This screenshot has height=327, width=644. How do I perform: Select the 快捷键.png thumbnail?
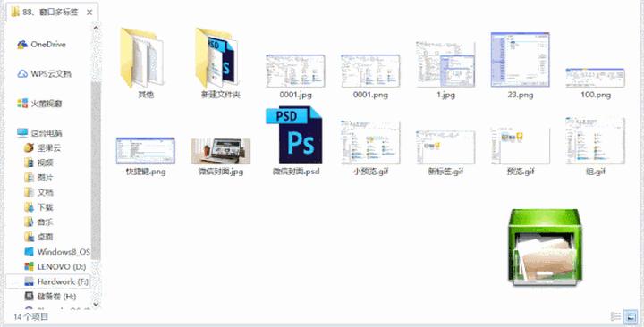point(146,151)
